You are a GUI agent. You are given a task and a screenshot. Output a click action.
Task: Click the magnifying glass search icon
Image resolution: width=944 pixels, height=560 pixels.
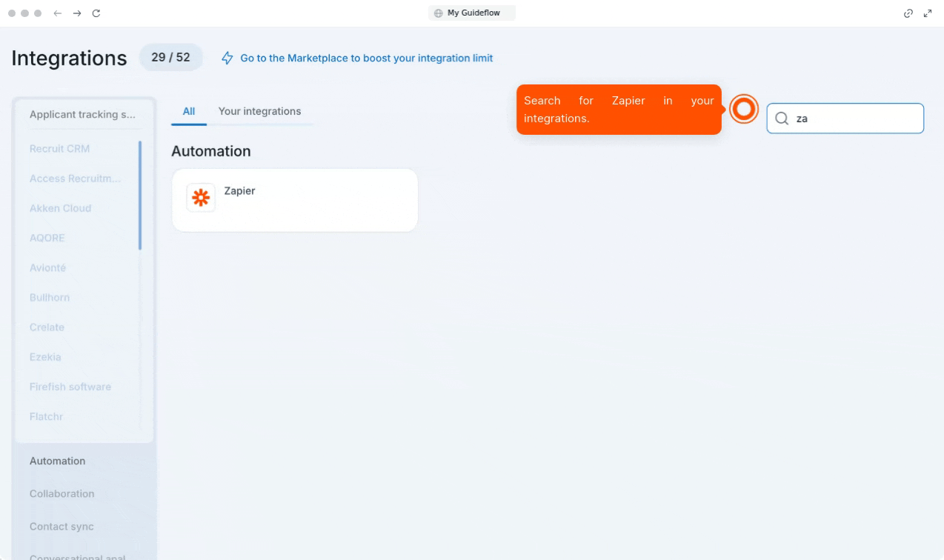point(781,119)
